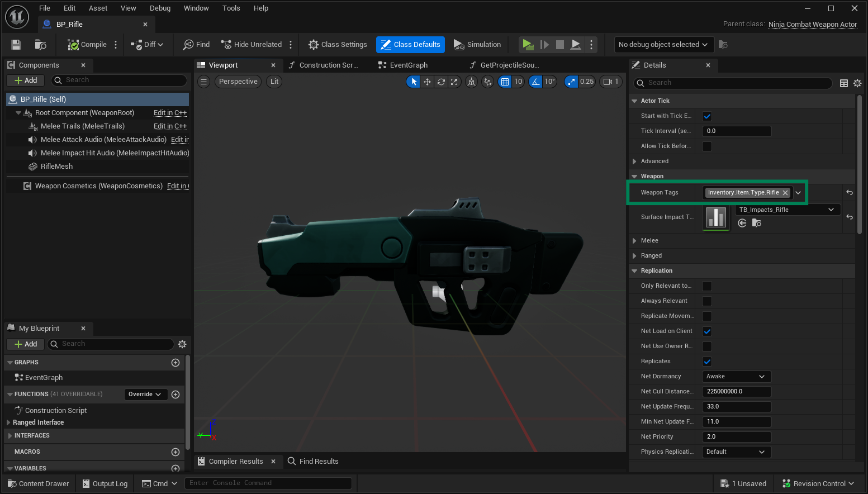Enable the Always Relevant checkbox

[707, 301]
